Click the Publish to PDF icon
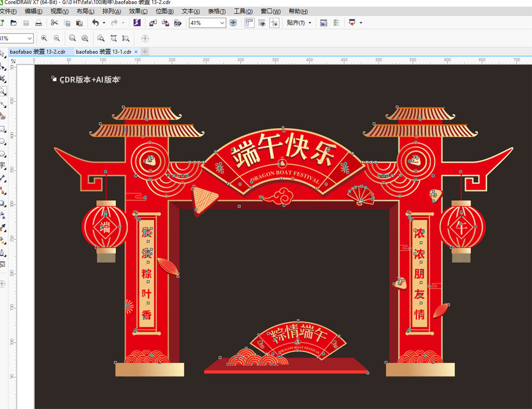The height and width of the screenshot is (409, 532). [178, 23]
